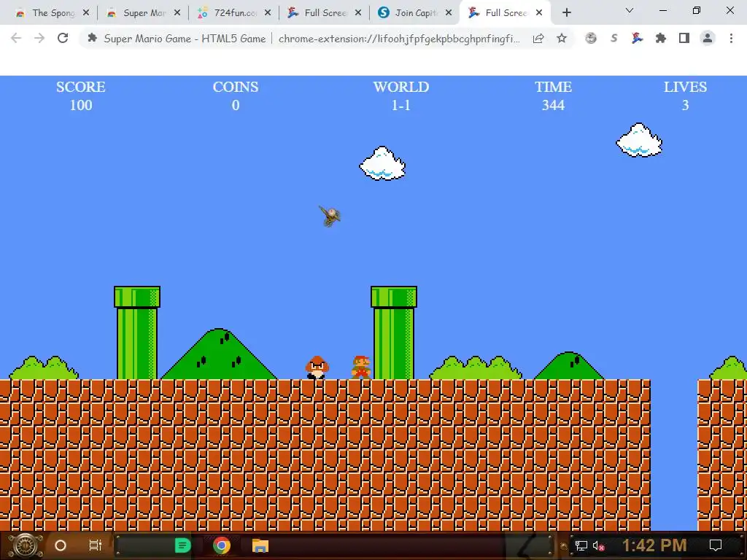
Task: Close the Join Capit tab
Action: point(449,13)
